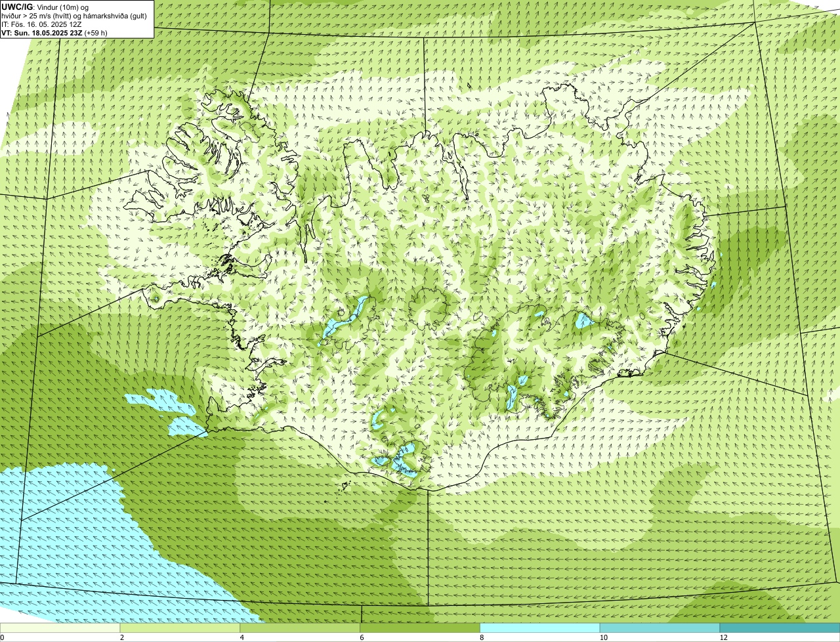This screenshot has height=642, width=840.
Task: Click the legend tick label '4'
Action: tap(241, 637)
